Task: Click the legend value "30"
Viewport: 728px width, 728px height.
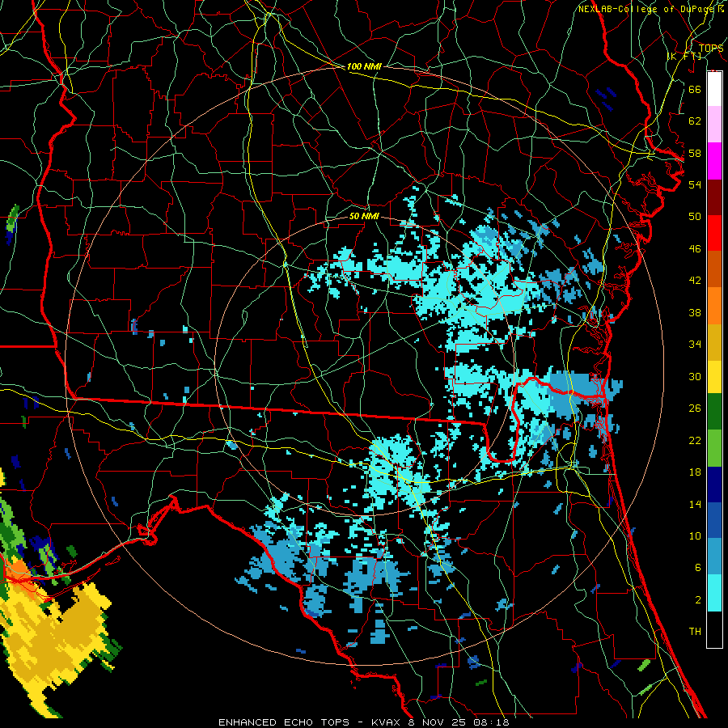Action: pos(695,376)
